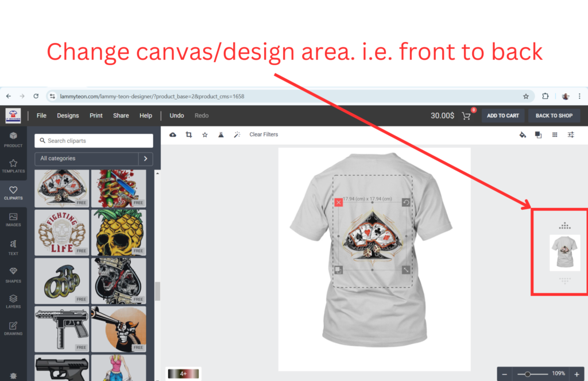Zoom in with the plus button
Screen dimensions: 588x381
coord(577,374)
